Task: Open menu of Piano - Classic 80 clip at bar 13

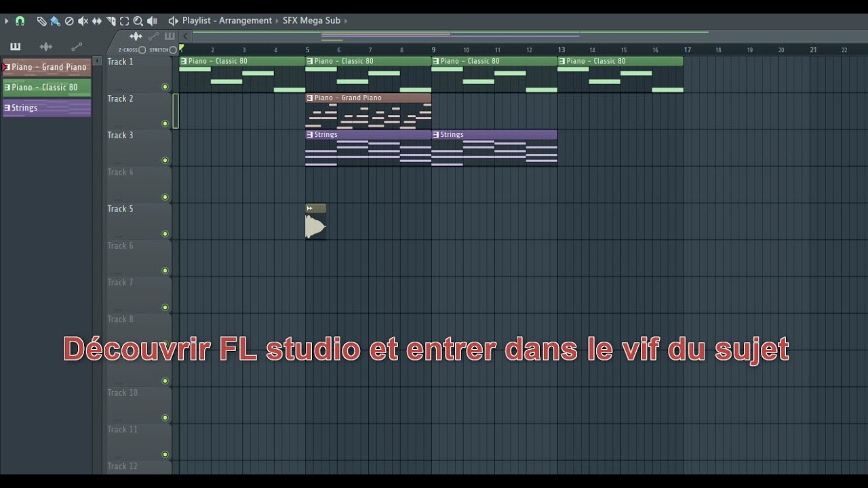Action: tap(562, 61)
